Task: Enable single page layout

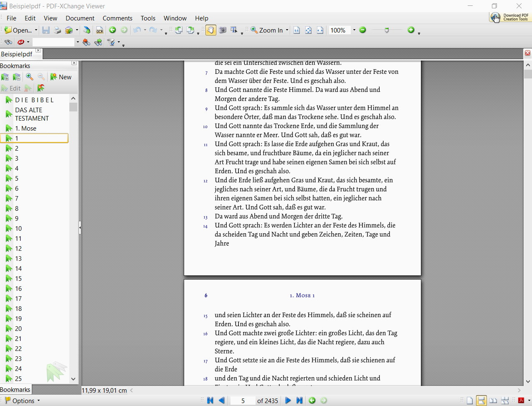Action: point(470,401)
